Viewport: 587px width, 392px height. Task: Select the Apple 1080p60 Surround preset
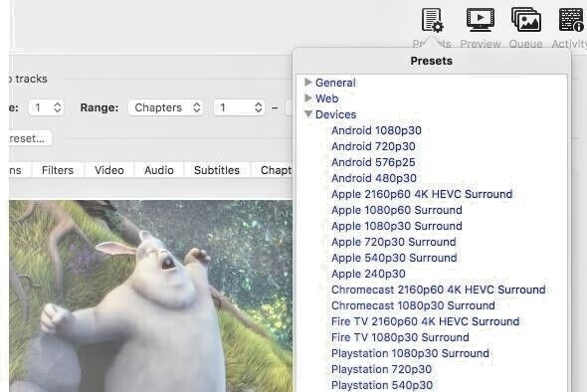click(x=397, y=210)
